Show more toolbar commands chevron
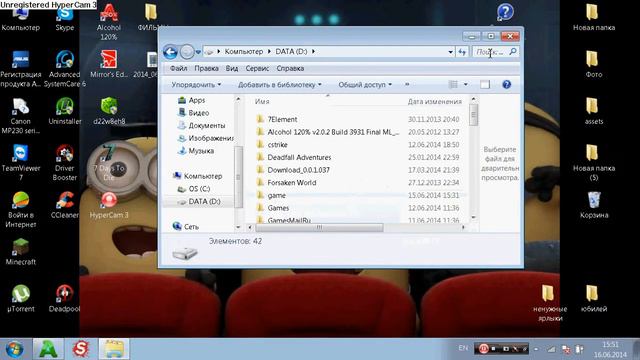This screenshot has width=640, height=360. [x=407, y=84]
